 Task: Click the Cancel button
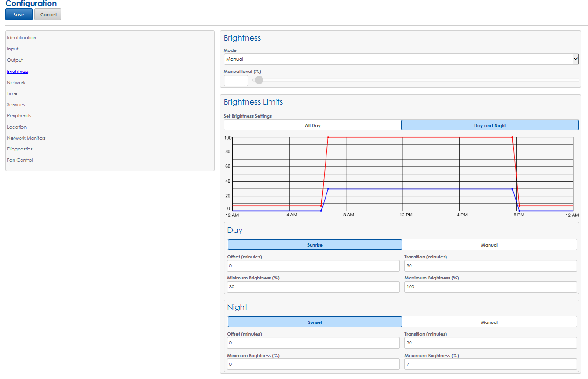[48, 14]
